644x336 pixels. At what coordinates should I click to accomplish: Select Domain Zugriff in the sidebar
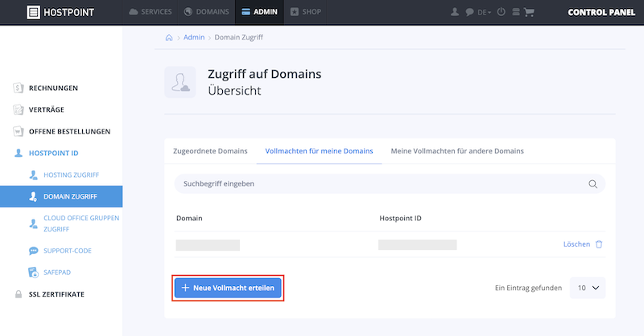point(61,196)
